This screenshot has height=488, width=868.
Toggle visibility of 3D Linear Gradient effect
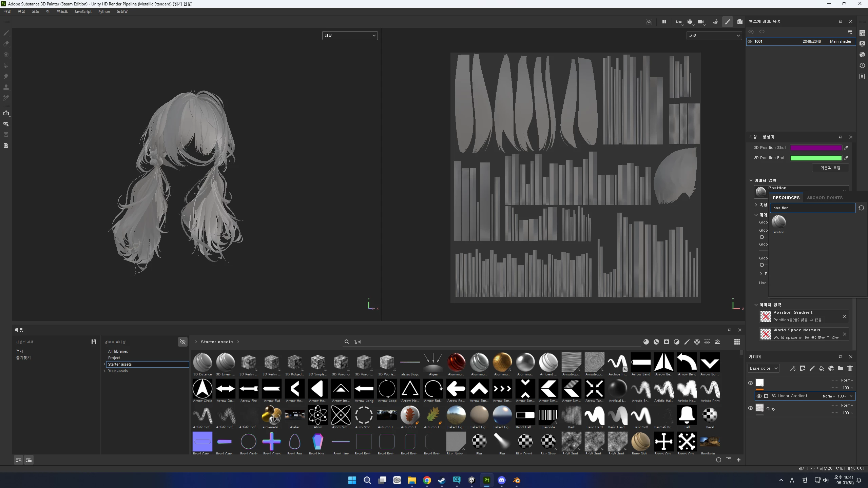[759, 396]
